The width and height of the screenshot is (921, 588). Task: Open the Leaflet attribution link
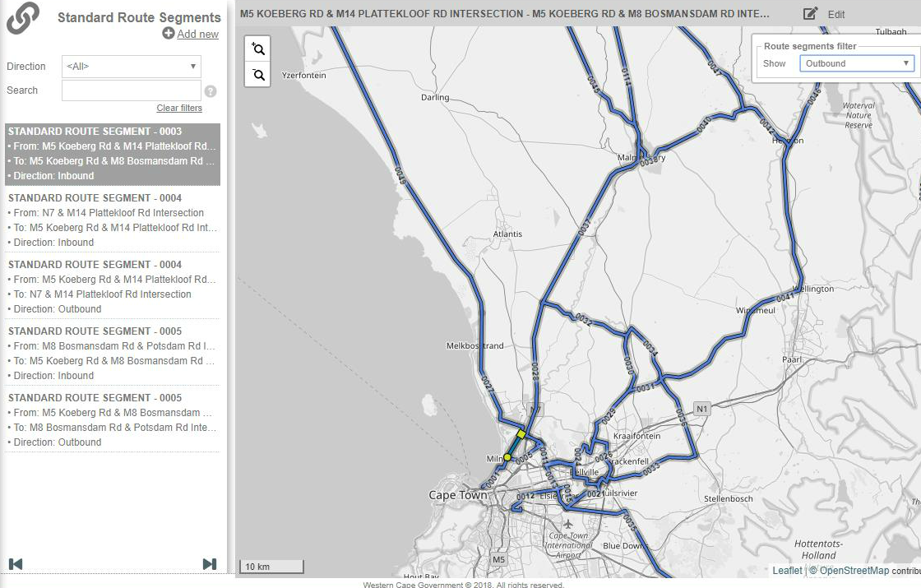pos(786,571)
